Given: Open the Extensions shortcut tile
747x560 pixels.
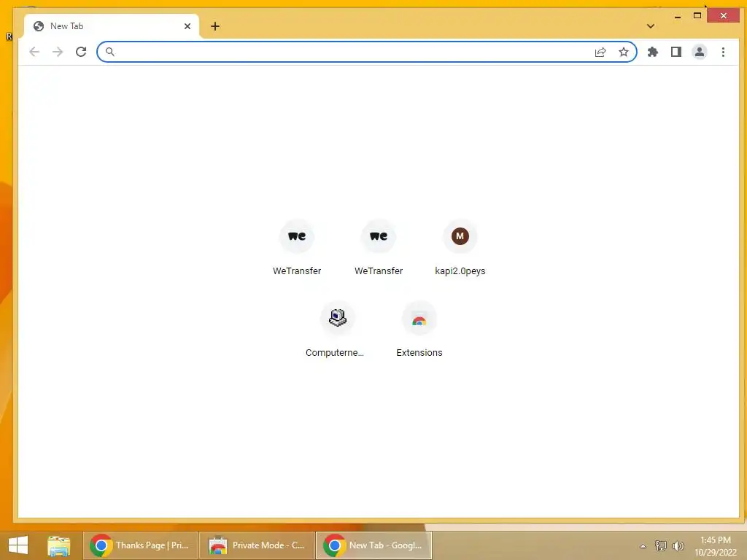Looking at the screenshot, I should [419, 330].
